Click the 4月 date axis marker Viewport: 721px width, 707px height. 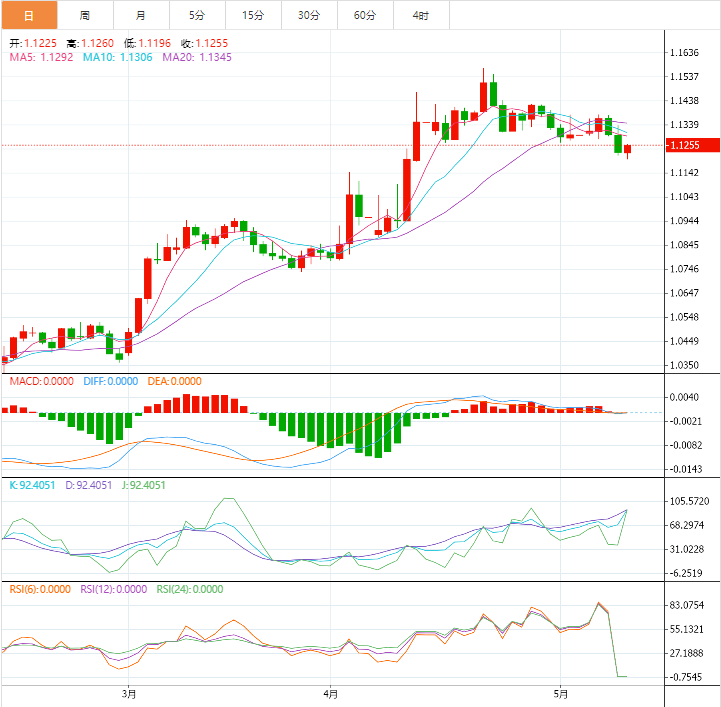click(331, 694)
